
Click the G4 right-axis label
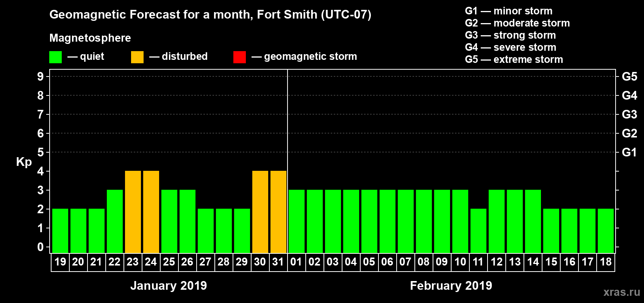[x=630, y=95]
